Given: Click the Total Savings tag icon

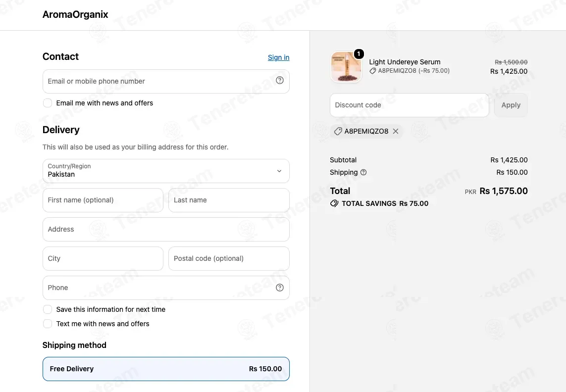Looking at the screenshot, I should [334, 203].
